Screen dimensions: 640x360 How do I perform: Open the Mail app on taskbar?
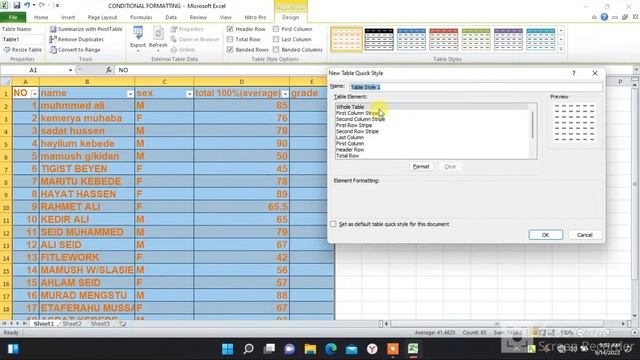click(351, 349)
